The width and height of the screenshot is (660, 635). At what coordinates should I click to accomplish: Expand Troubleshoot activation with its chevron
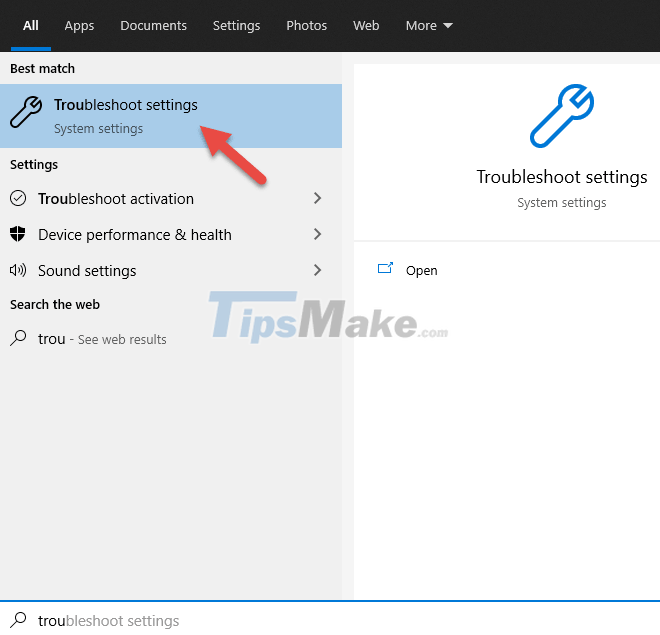[x=317, y=198]
